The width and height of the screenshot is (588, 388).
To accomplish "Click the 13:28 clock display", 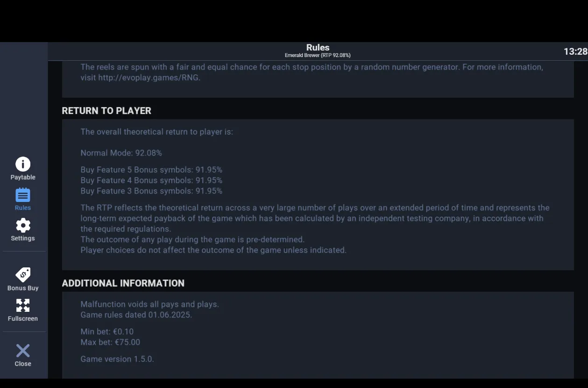I will [x=575, y=51].
